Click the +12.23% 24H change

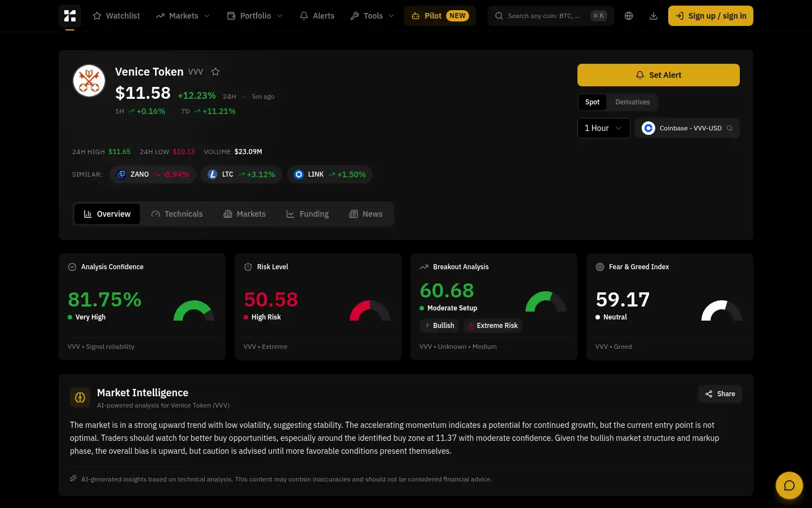click(x=197, y=96)
